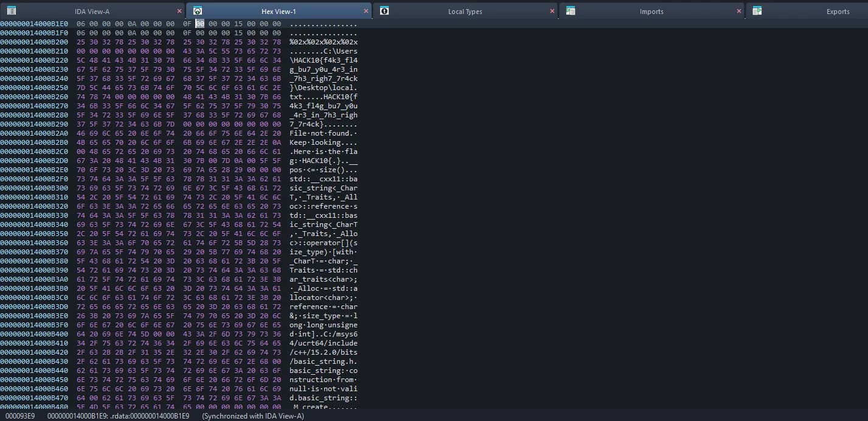868x421 pixels.
Task: Click the ASCII text '_4r3_in_7h3_righ'
Action: tap(324, 115)
